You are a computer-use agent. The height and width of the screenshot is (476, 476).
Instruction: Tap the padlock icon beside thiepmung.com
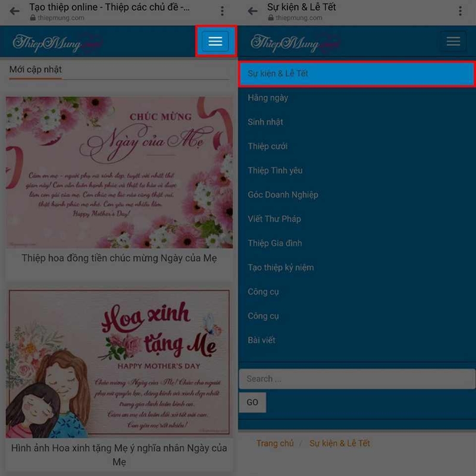click(32, 18)
